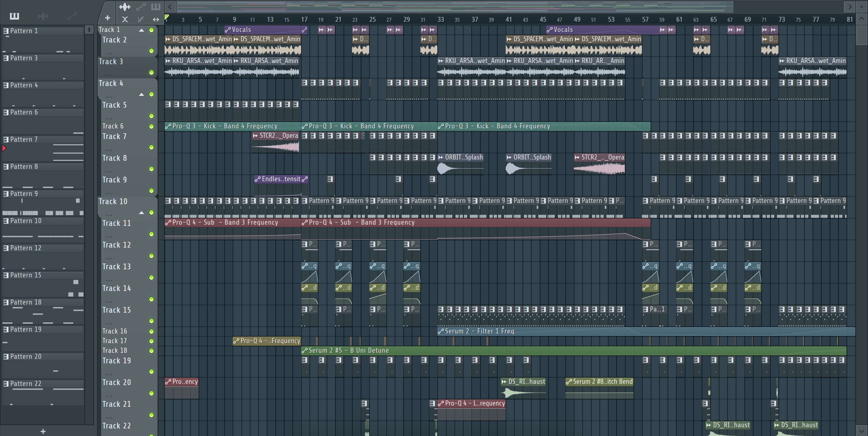Click the plus button above Track 1
Screen dimensions: 868x436
[108, 17]
